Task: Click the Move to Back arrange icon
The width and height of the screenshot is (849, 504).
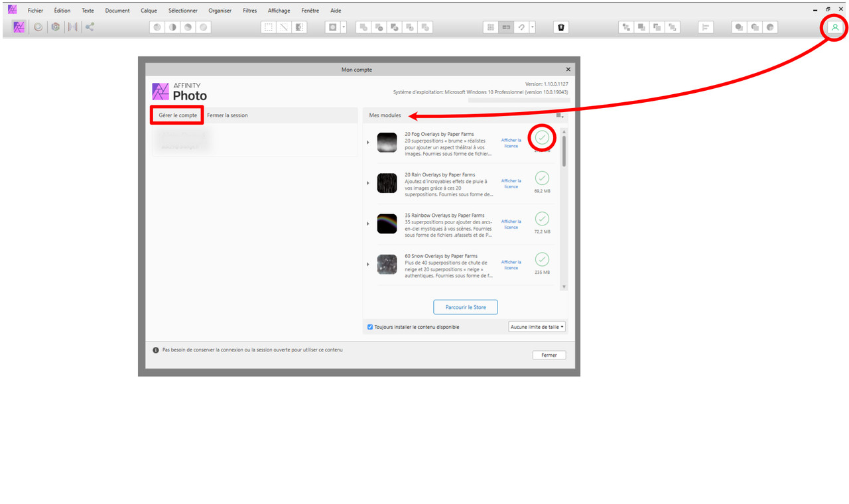Action: [x=626, y=27]
